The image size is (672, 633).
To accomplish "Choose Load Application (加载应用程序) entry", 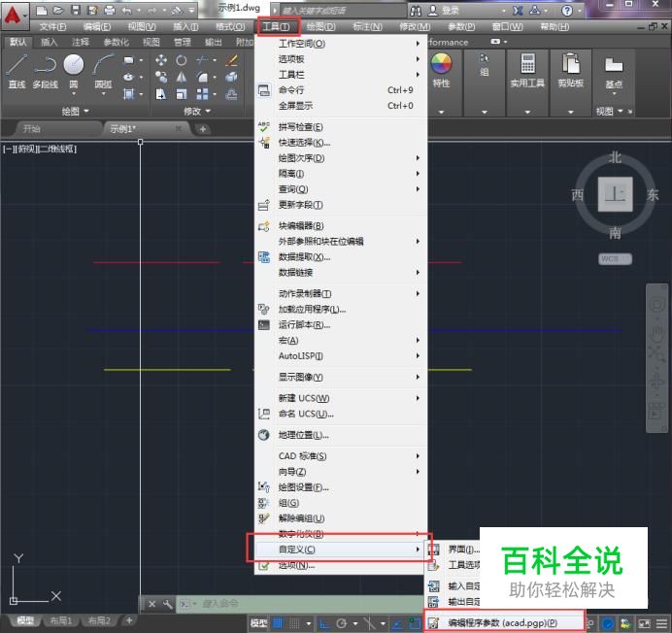I will click(341, 309).
